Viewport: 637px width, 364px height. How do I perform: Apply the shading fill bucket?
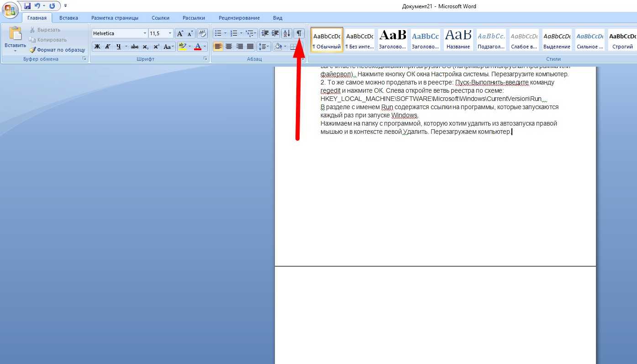pos(278,47)
